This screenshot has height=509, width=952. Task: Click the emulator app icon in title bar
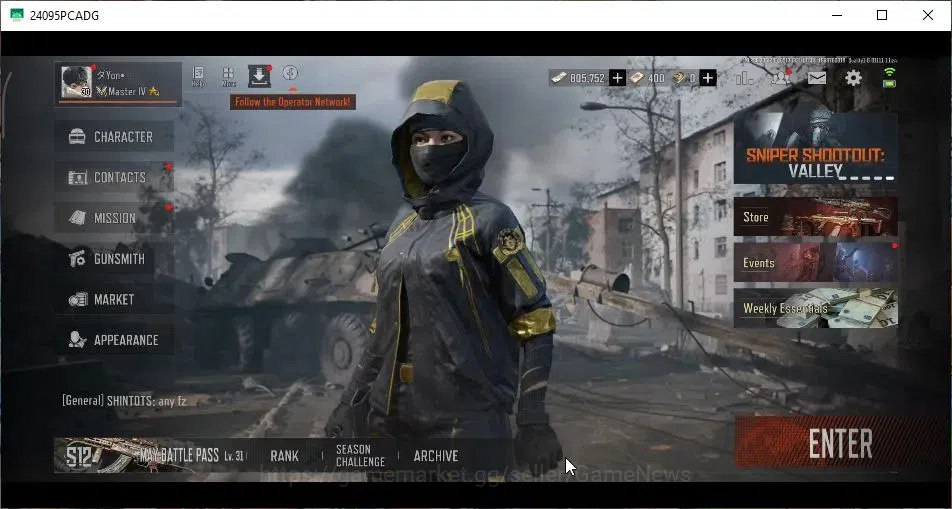16,15
